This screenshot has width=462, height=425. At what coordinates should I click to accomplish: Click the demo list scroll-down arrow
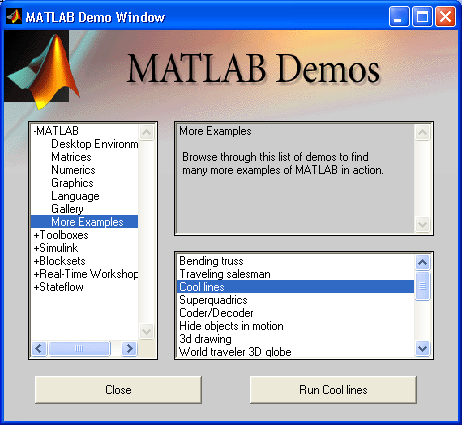[422, 349]
